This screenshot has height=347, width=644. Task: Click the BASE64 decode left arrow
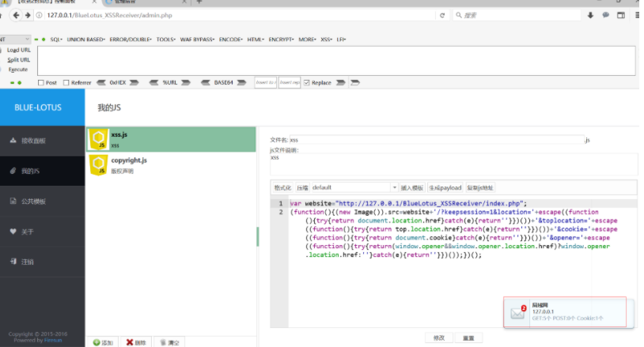[x=206, y=82]
